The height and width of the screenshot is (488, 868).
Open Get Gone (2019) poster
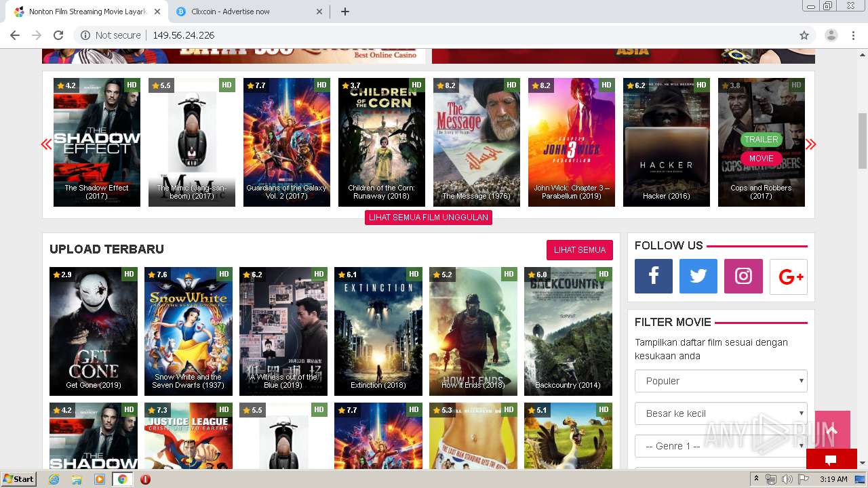[94, 331]
